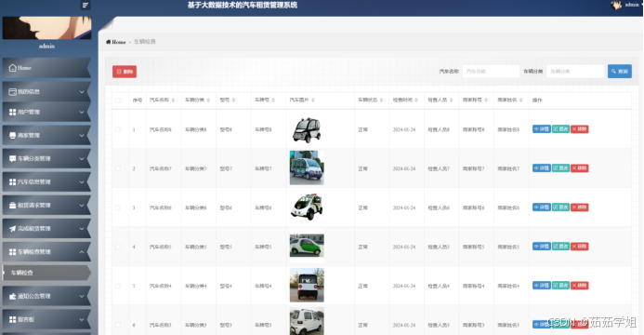The height and width of the screenshot is (335, 644).
Task: Open the green-white car thumbnail in row 4
Action: click(x=307, y=246)
